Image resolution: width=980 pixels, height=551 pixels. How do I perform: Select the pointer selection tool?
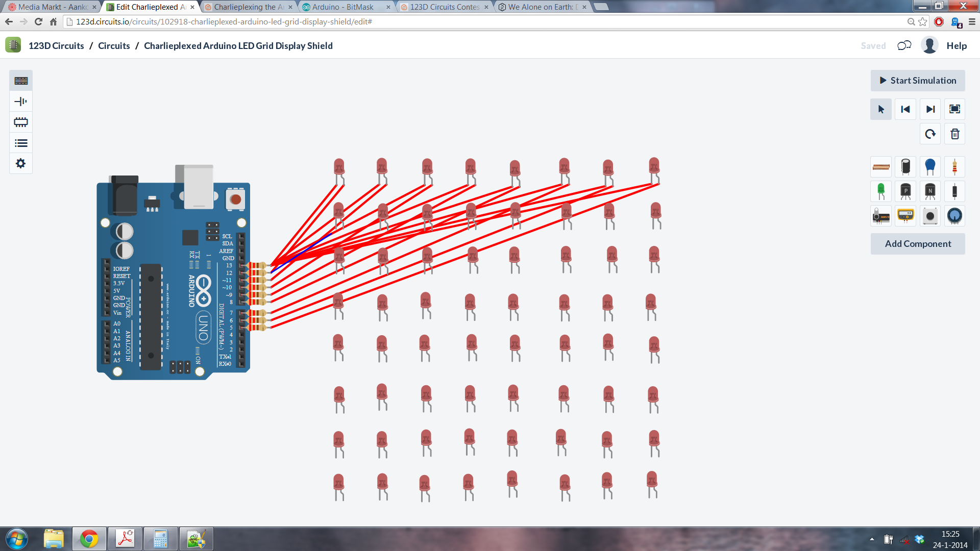tap(880, 109)
